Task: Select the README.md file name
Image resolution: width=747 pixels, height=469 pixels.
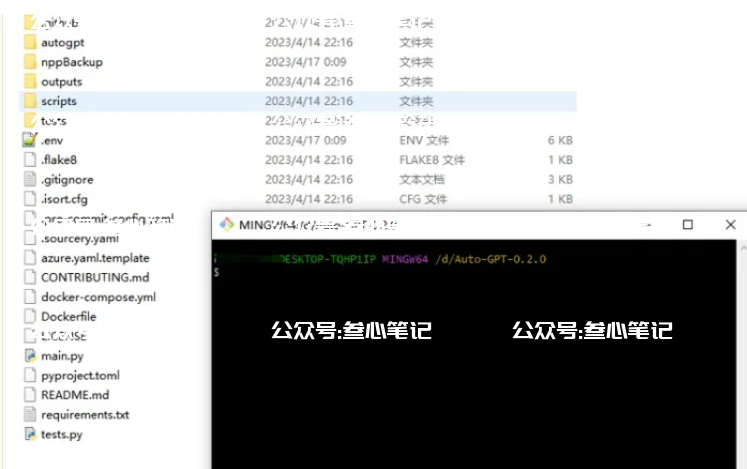Action: pyautogui.click(x=75, y=395)
